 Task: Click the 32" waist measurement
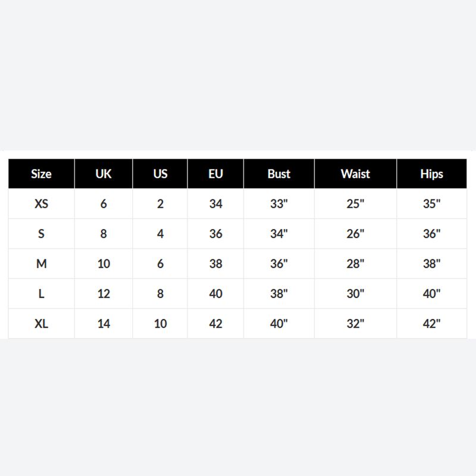tap(355, 324)
